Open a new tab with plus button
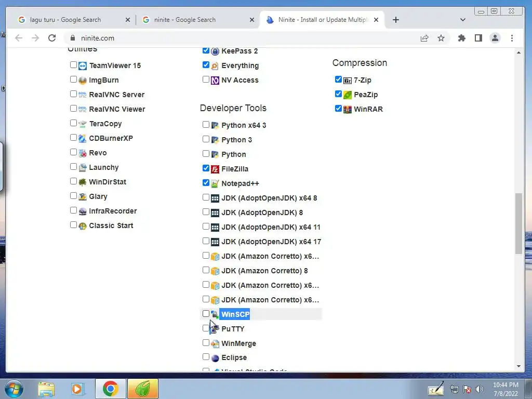 (x=395, y=20)
